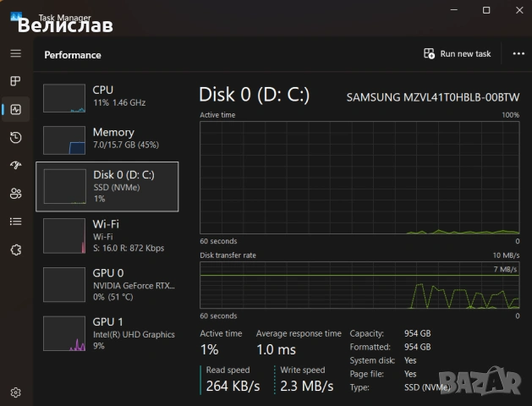Open the Processes page icon
532x406 pixels.
(x=15, y=81)
